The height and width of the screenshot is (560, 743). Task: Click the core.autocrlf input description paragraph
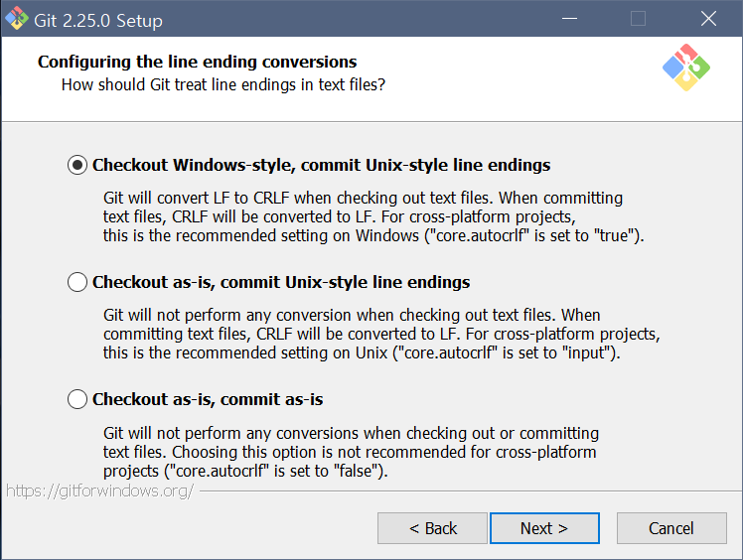(381, 334)
